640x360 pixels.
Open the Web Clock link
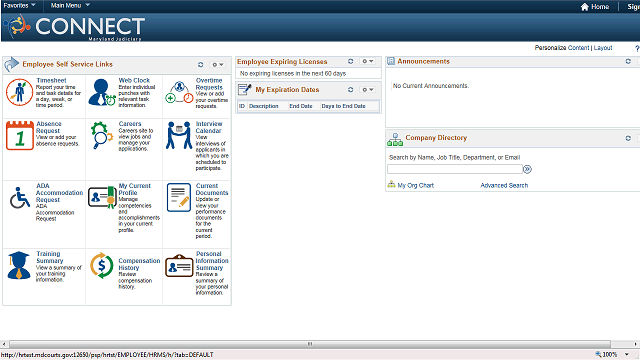(x=134, y=80)
